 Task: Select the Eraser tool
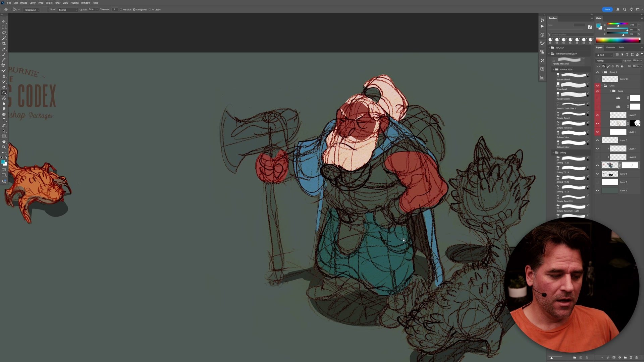click(x=4, y=87)
